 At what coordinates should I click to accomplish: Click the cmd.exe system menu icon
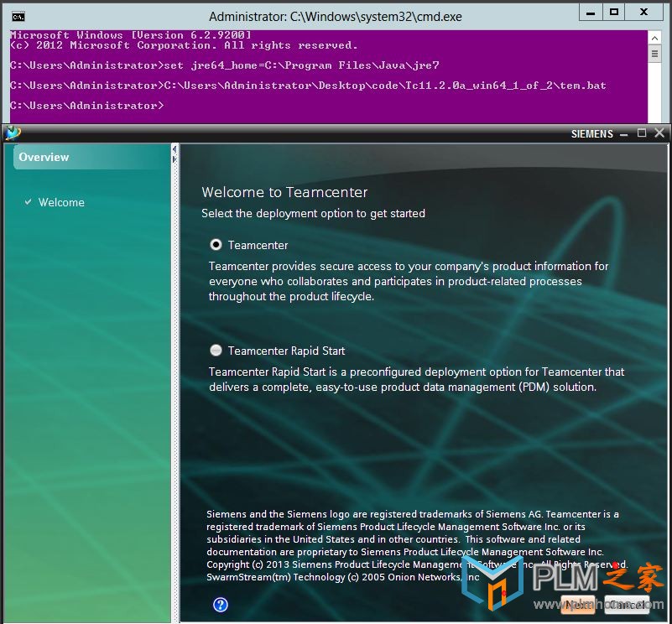(x=18, y=17)
